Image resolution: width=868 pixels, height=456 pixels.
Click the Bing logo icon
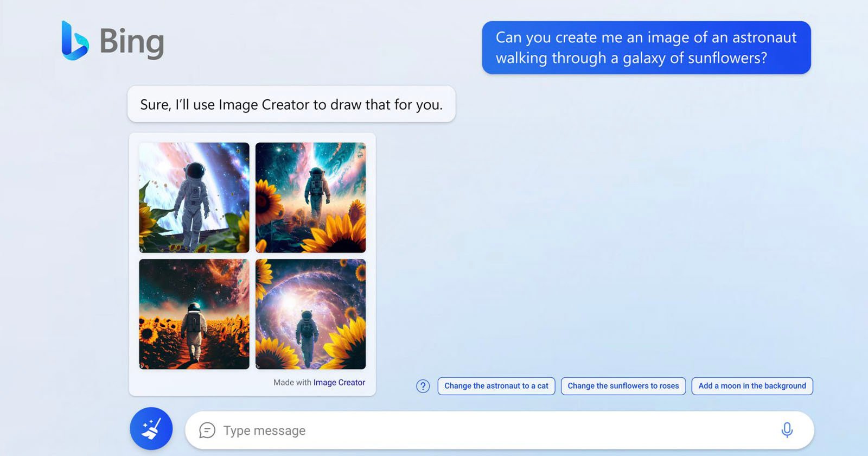75,40
